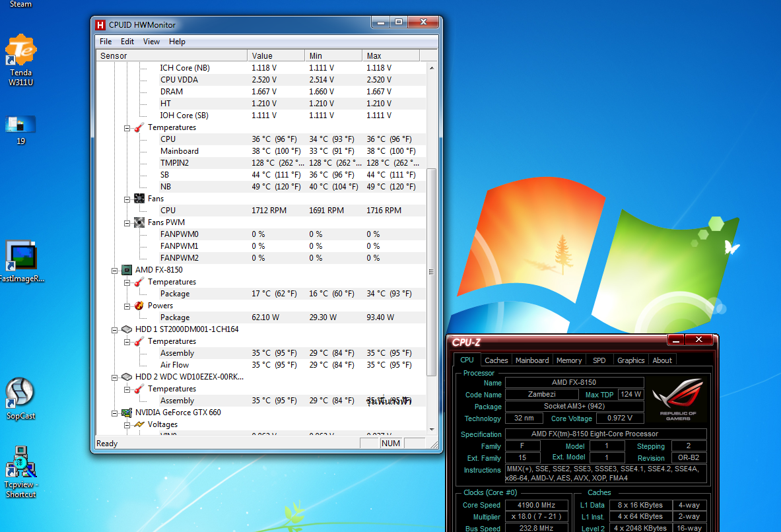Collapse the Fans PWM tree node
Image resolution: width=781 pixels, height=532 pixels.
(127, 223)
